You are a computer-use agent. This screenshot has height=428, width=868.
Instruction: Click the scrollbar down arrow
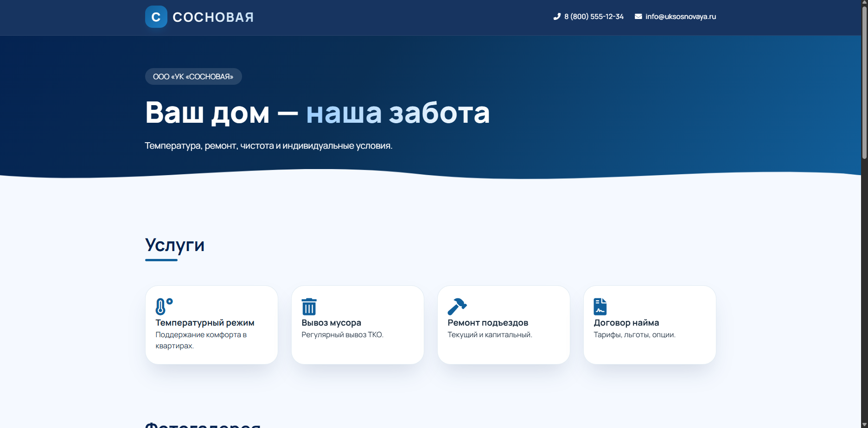coord(864,425)
